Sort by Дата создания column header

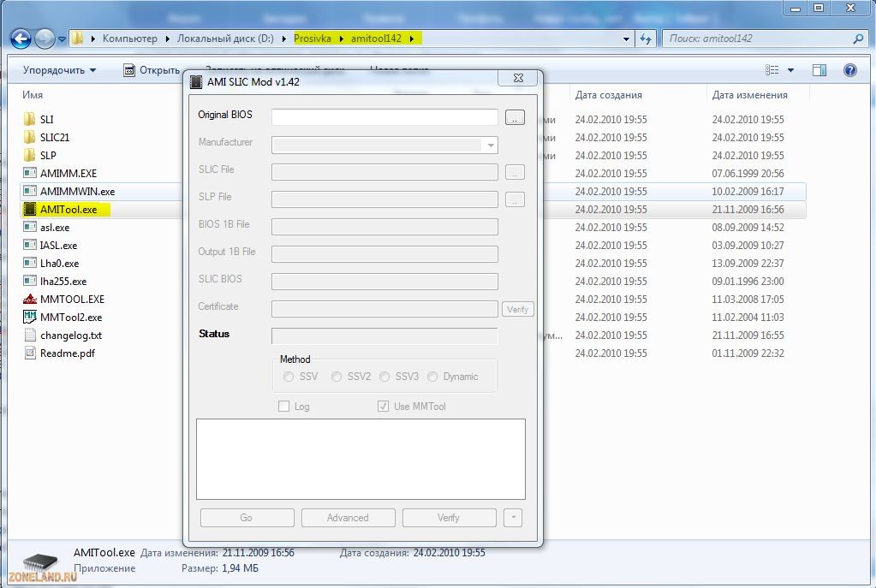click(x=608, y=95)
